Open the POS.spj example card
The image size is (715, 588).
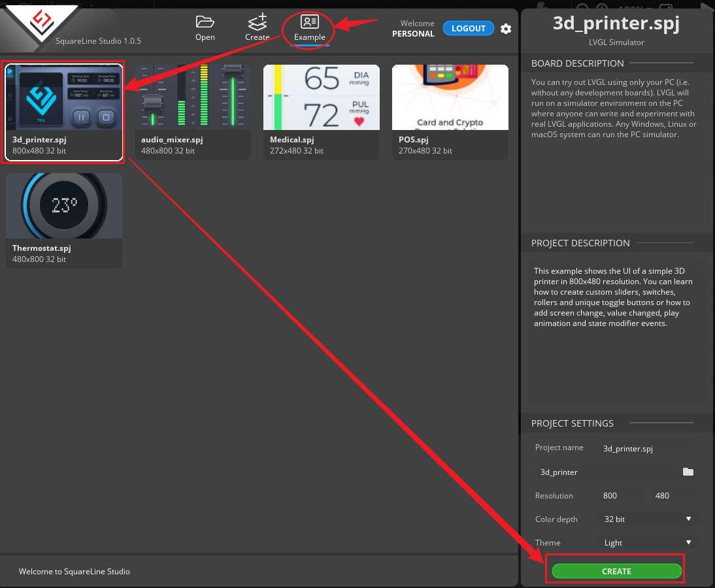click(450, 98)
